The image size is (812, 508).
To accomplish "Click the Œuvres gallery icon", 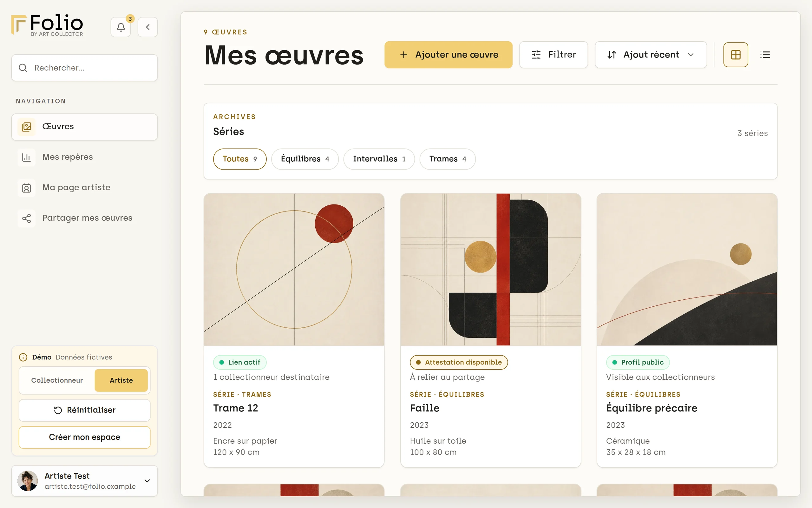I will point(27,127).
